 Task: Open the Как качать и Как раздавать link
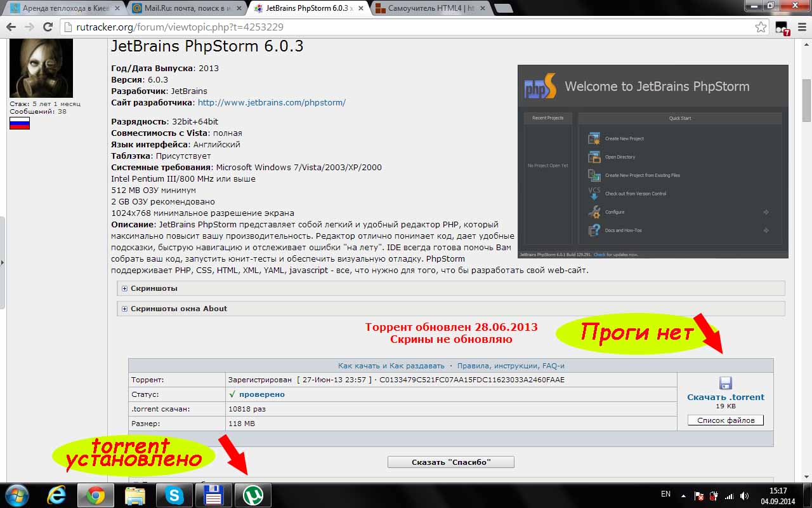(x=391, y=366)
